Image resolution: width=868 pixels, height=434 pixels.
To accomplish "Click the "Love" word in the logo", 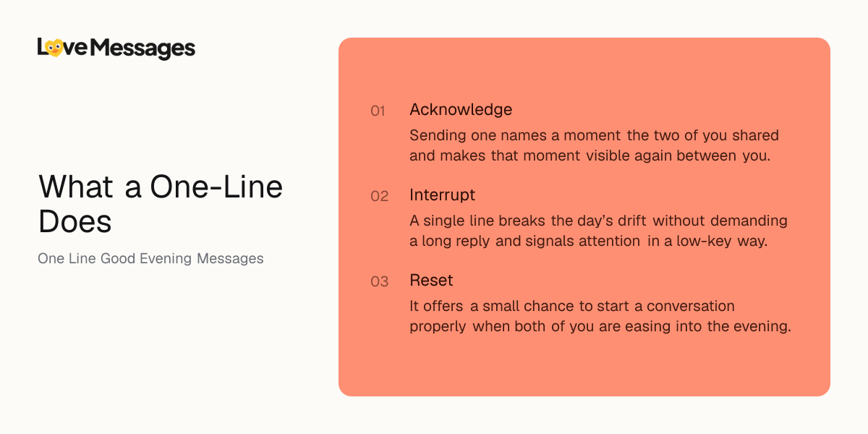I will pos(63,48).
